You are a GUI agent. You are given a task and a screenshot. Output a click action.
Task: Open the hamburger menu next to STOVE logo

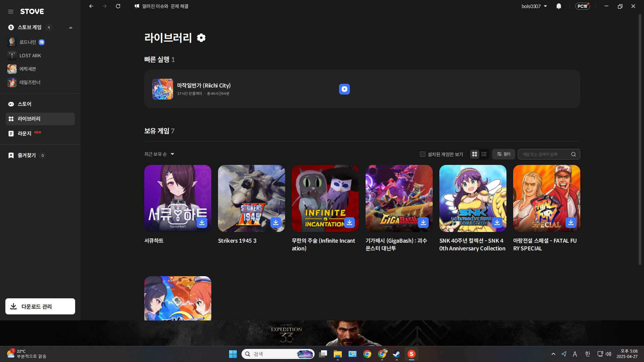[11, 11]
